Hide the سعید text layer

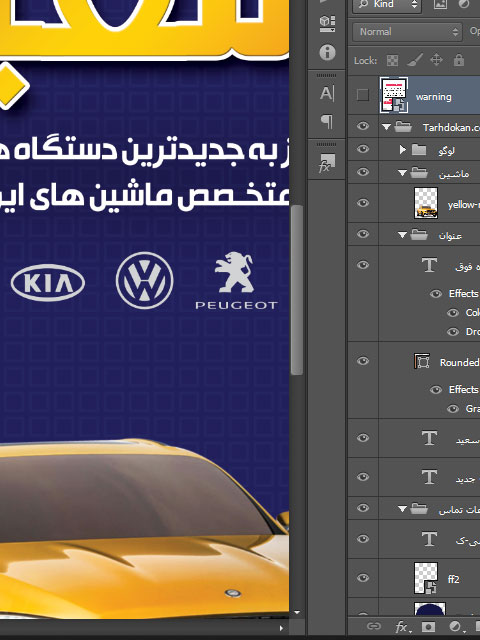362,438
